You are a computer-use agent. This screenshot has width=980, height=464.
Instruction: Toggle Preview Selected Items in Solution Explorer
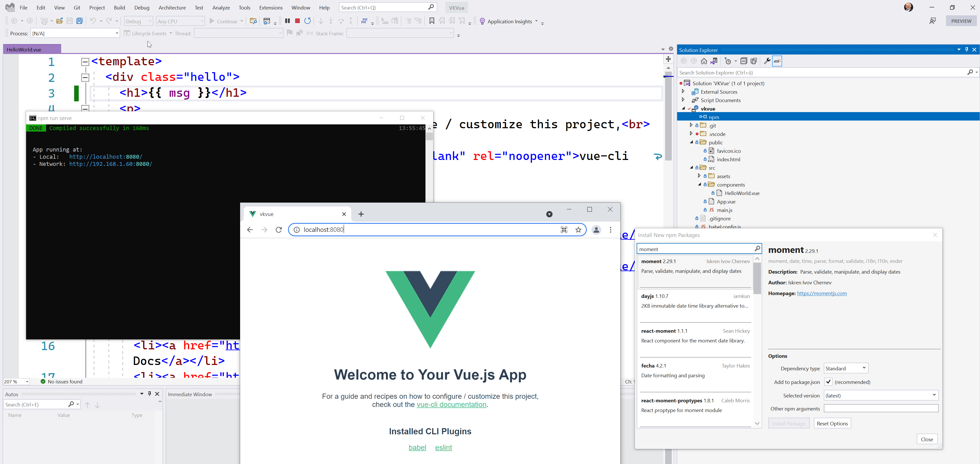(x=777, y=61)
